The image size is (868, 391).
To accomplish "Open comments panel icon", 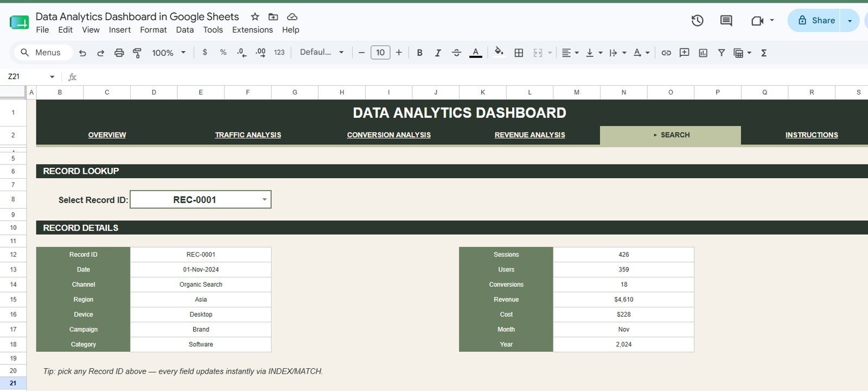I will click(x=726, y=21).
